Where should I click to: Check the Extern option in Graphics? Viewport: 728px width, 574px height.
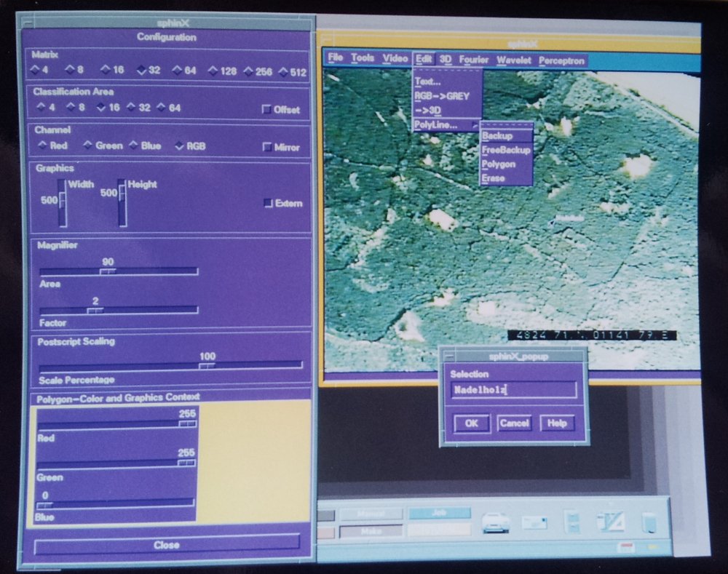coord(267,203)
